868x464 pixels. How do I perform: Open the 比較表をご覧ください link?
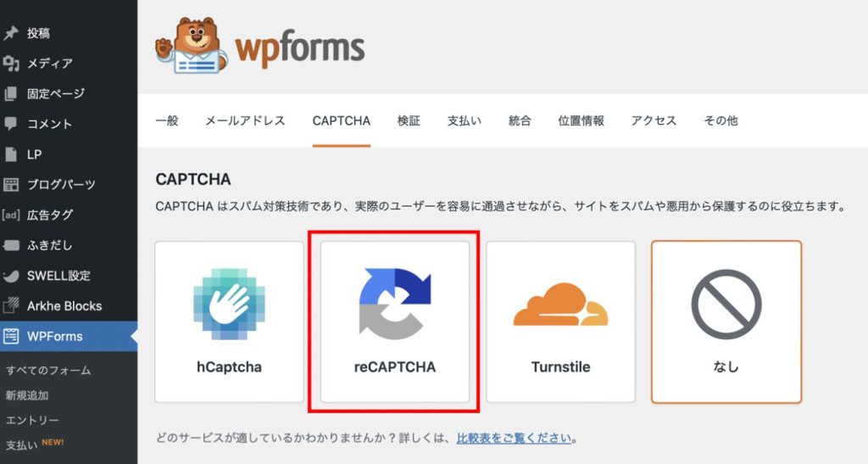pyautogui.click(x=514, y=439)
